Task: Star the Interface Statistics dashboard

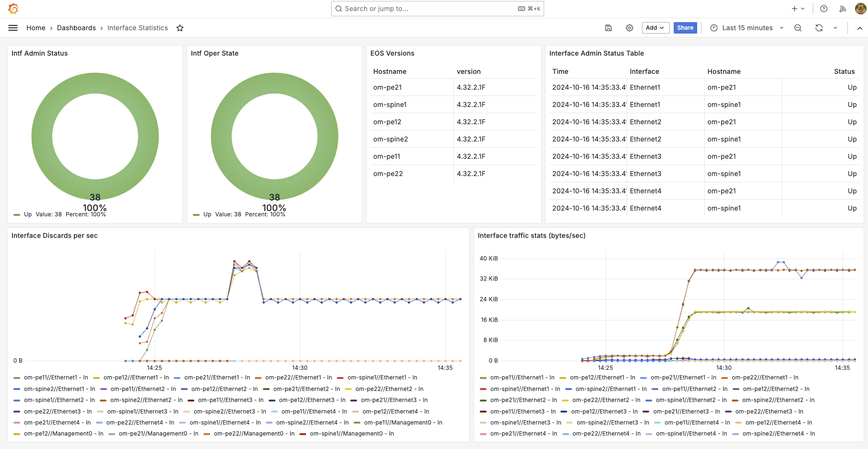Action: click(x=180, y=28)
